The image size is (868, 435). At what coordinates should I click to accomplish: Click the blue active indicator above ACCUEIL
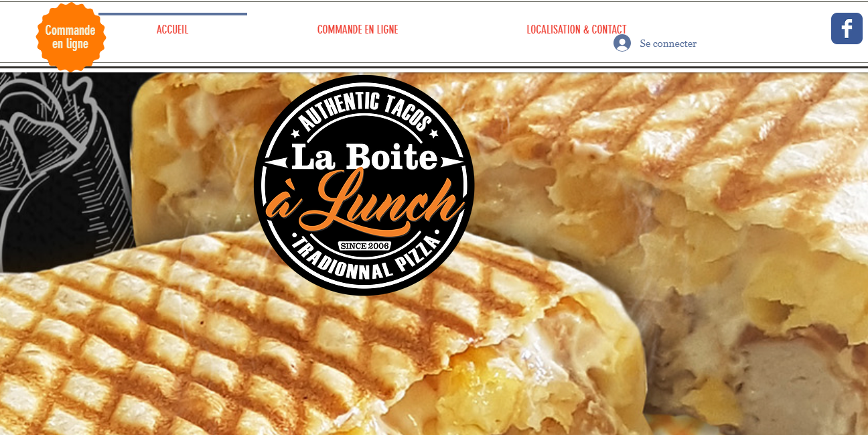pyautogui.click(x=173, y=13)
